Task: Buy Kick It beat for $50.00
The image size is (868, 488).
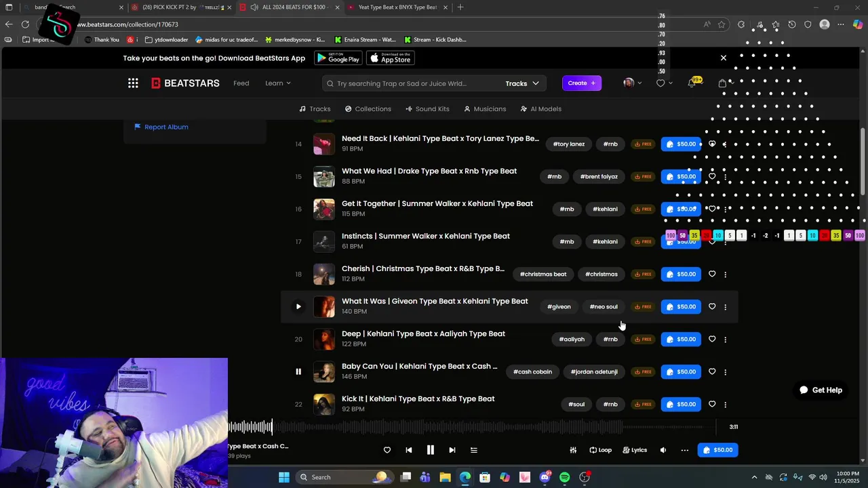Action: coord(681,404)
